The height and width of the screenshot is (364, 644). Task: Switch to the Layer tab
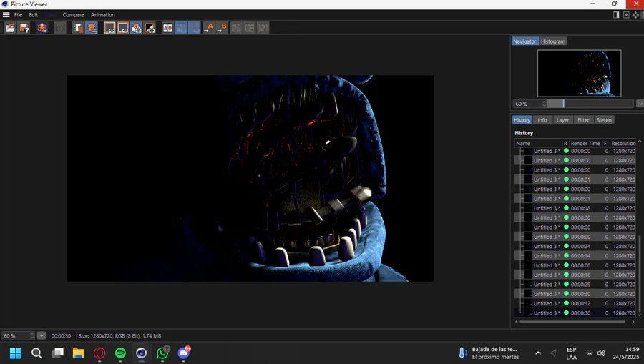tap(562, 120)
